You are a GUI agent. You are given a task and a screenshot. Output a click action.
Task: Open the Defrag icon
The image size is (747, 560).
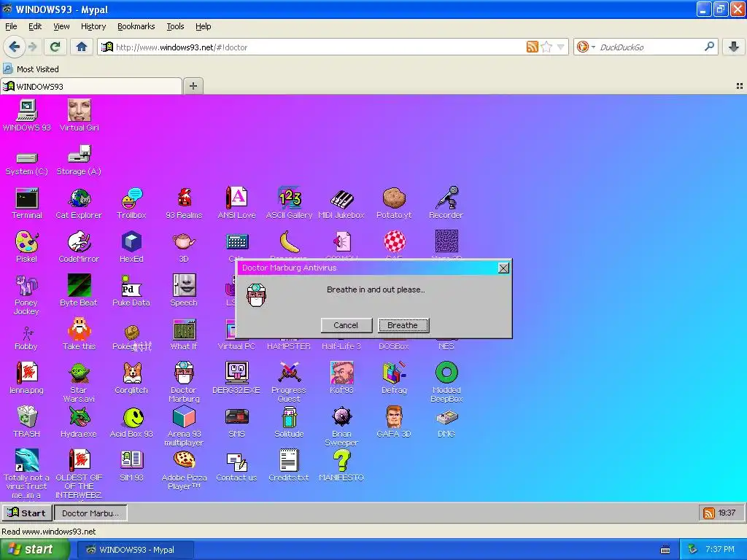394,378
